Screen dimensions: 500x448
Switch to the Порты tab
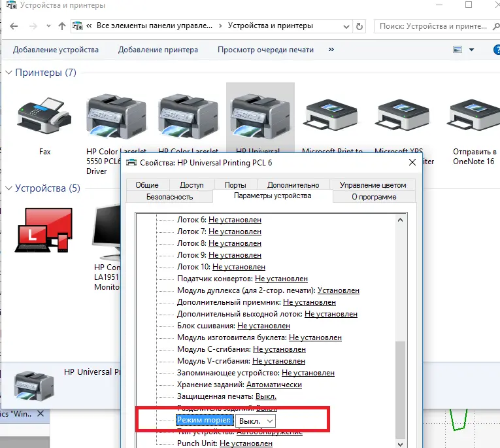[x=235, y=185]
